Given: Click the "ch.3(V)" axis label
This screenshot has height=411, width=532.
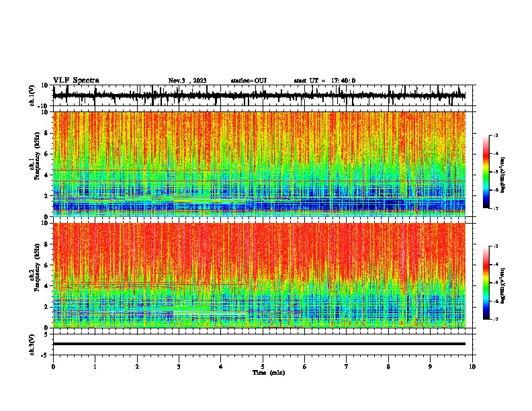Looking at the screenshot, I should coord(32,345).
